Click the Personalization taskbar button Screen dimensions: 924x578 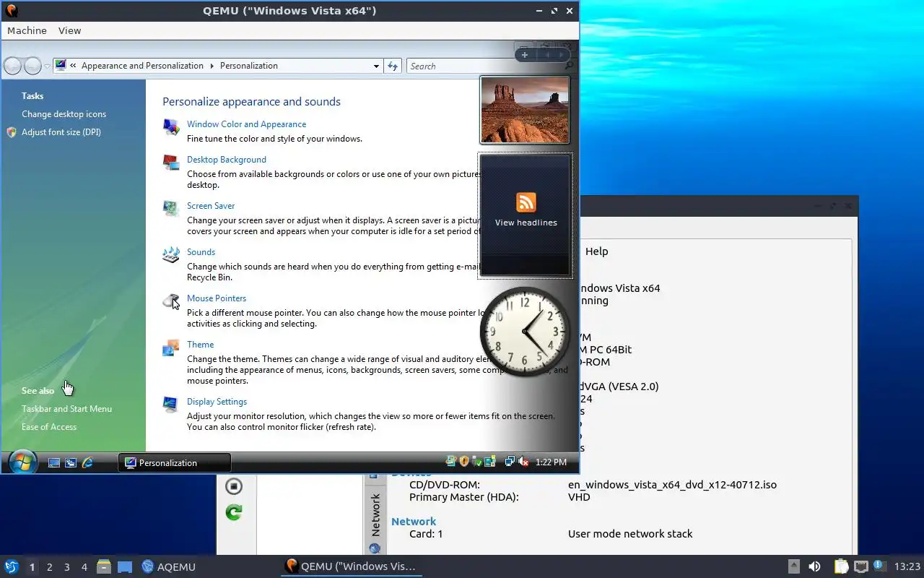tap(175, 462)
